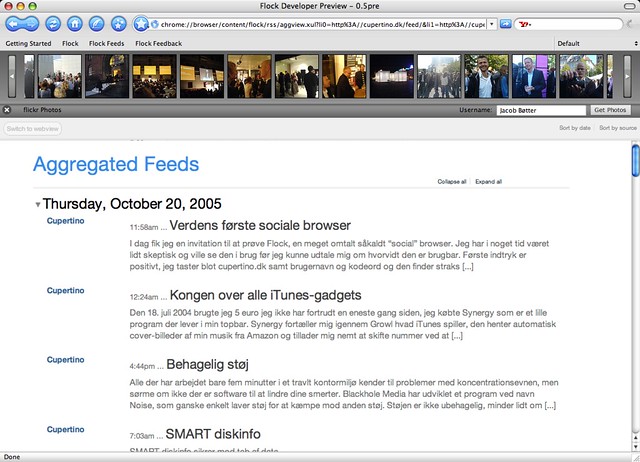Click Collapse all link
This screenshot has width=640, height=462.
452,182
